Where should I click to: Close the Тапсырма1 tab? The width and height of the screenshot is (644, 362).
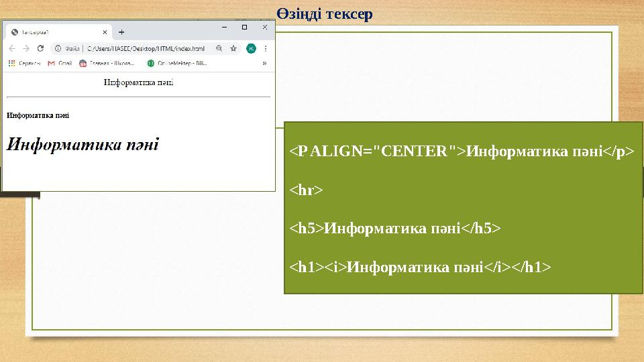(x=105, y=32)
